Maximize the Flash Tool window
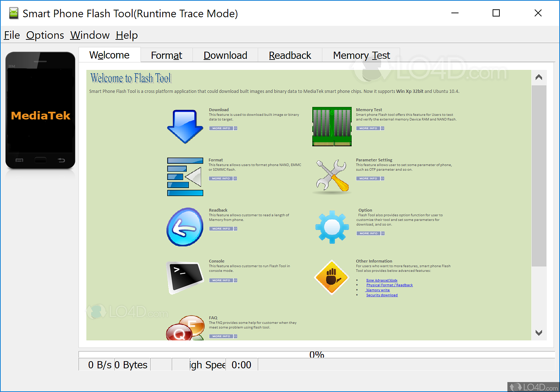The image size is (560, 392). [496, 13]
